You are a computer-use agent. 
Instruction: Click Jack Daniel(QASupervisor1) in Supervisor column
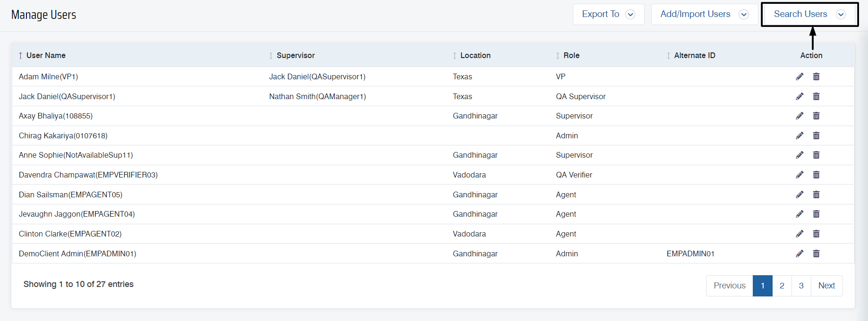(317, 76)
